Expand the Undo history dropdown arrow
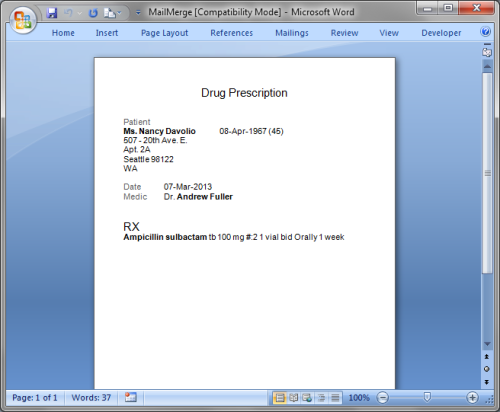The height and width of the screenshot is (412, 500). (79, 13)
